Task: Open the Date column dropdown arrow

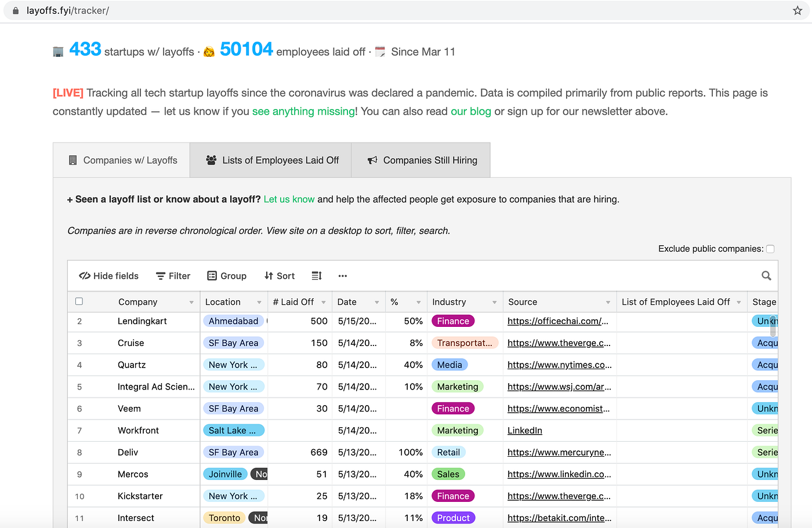Action: pyautogui.click(x=377, y=303)
